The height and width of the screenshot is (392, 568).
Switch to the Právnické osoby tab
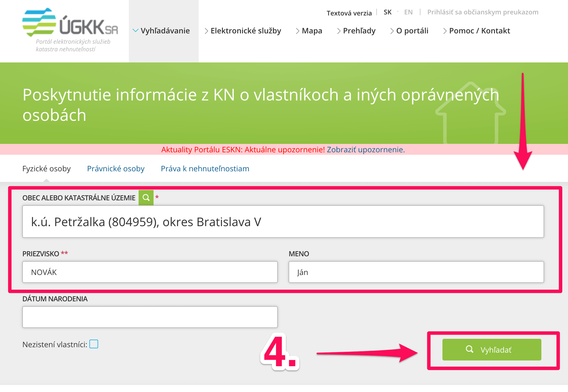pos(116,169)
